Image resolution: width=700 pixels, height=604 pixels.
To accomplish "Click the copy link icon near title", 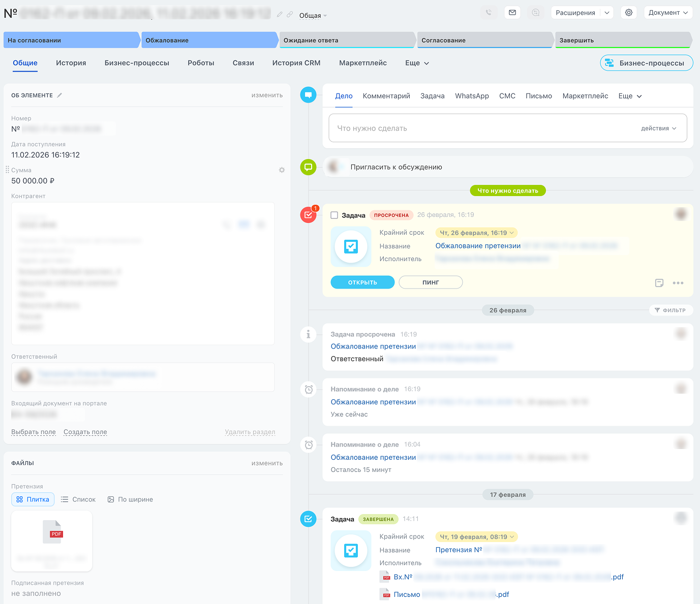I will 290,15.
